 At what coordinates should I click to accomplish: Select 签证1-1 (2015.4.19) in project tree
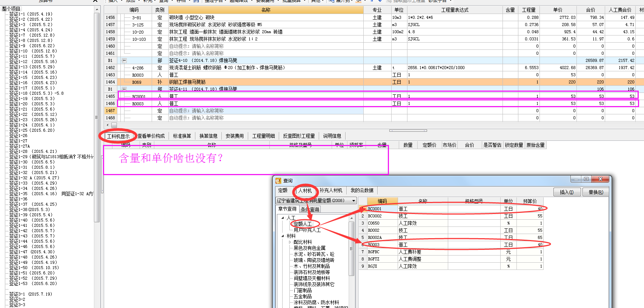tap(31, 14)
